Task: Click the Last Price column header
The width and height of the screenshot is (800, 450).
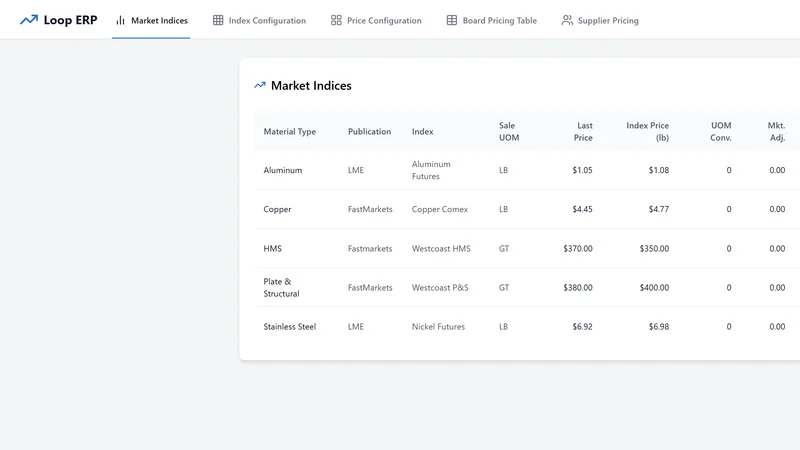Action: tap(583, 132)
